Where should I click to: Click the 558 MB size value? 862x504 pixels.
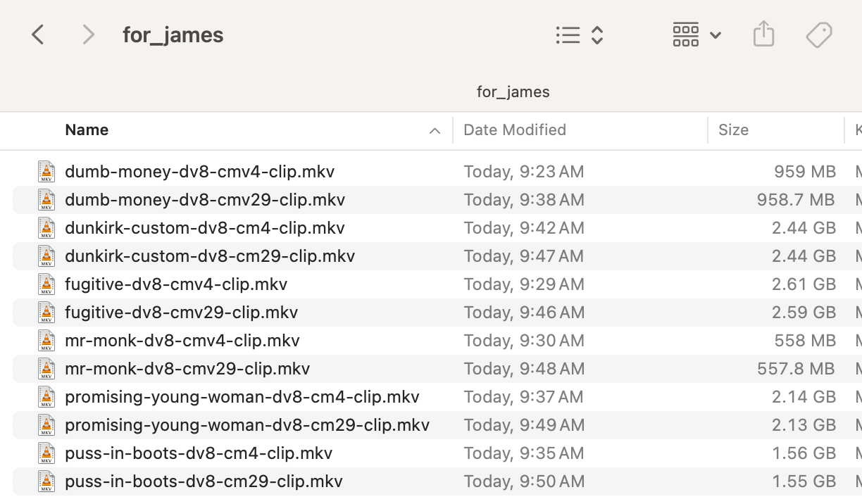click(x=805, y=340)
